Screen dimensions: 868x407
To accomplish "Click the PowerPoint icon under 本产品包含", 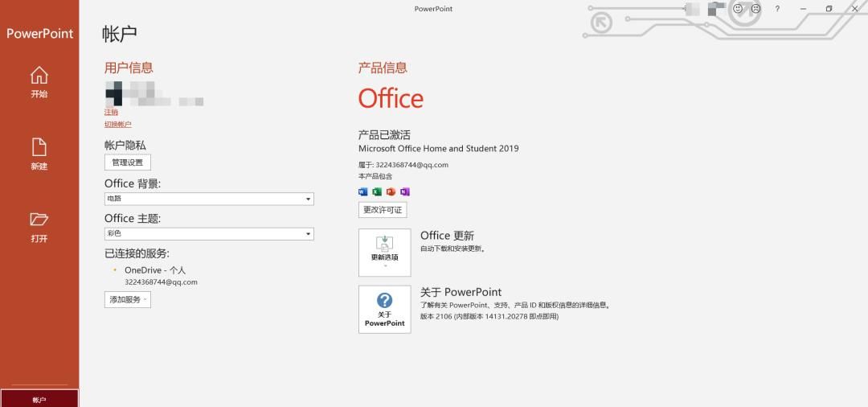I will pyautogui.click(x=391, y=192).
